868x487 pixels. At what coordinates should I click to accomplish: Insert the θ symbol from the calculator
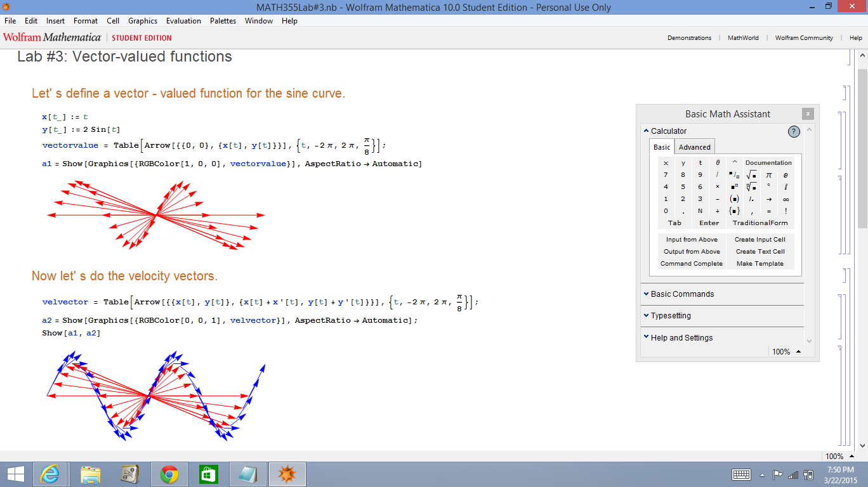(718, 162)
